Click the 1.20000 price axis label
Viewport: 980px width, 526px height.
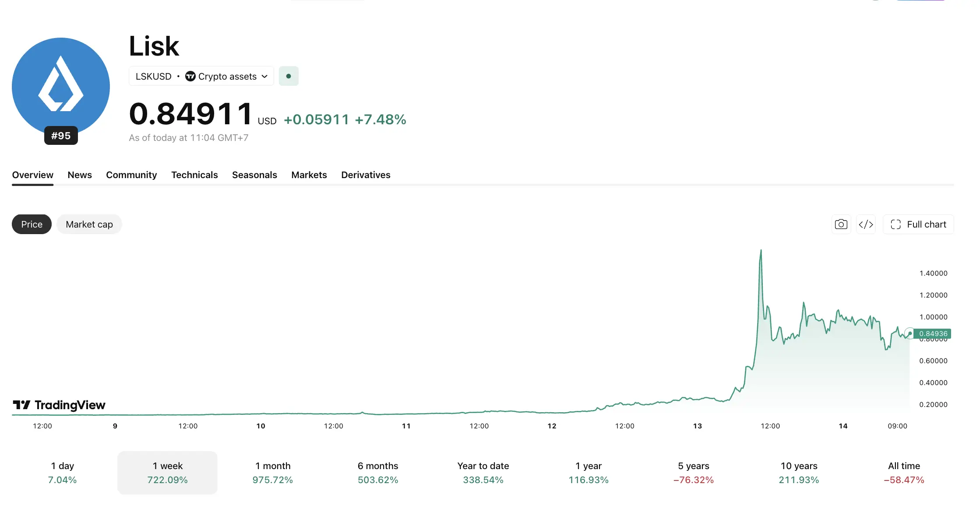[x=934, y=295]
